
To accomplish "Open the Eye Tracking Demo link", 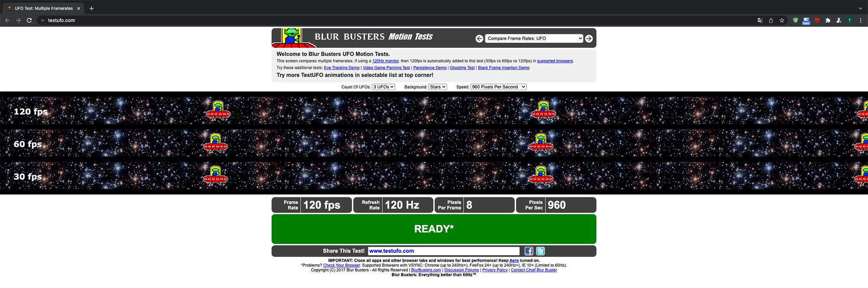I will [x=342, y=68].
